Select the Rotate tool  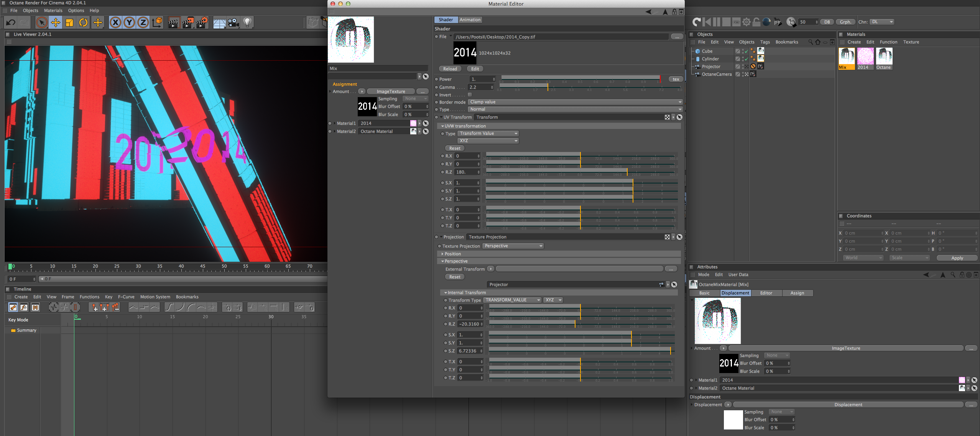pos(83,23)
